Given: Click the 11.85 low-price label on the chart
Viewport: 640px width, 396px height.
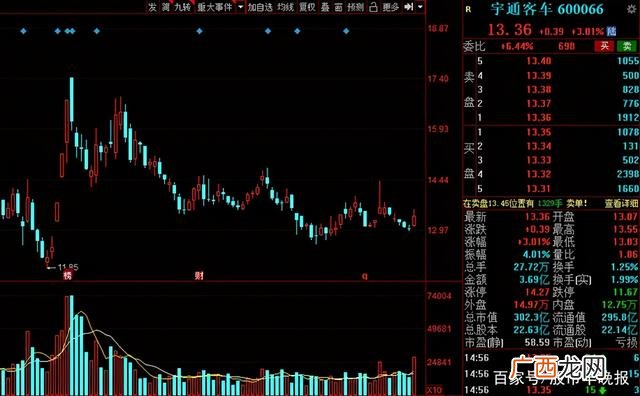Looking at the screenshot, I should (x=68, y=267).
